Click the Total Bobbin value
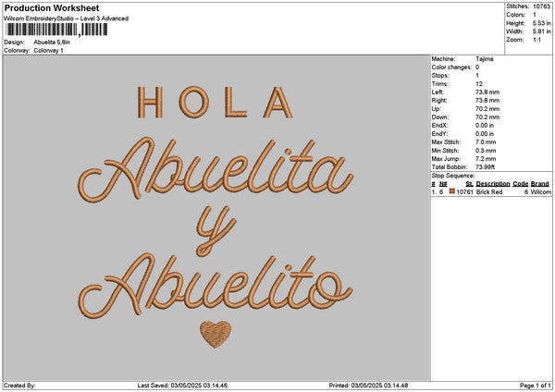The image size is (555, 392). [x=485, y=167]
